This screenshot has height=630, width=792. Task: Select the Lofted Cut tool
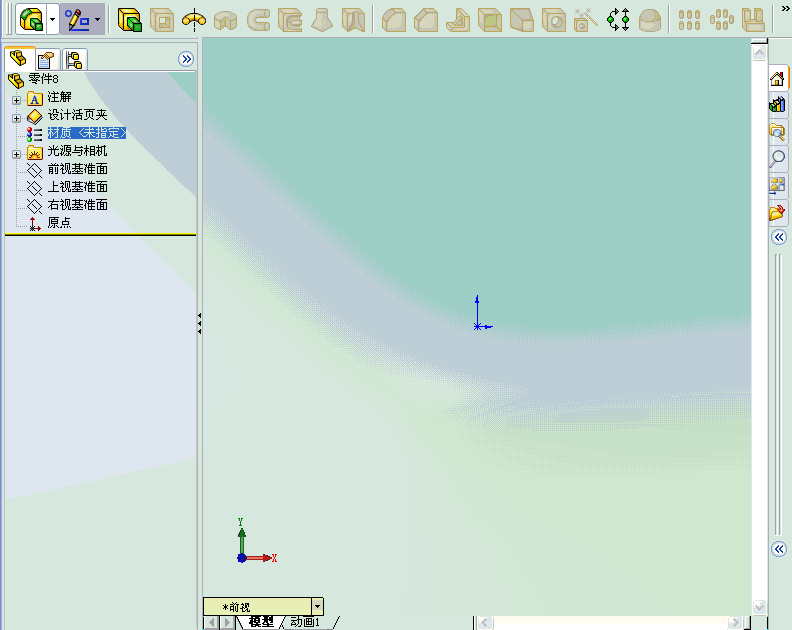[x=353, y=21]
